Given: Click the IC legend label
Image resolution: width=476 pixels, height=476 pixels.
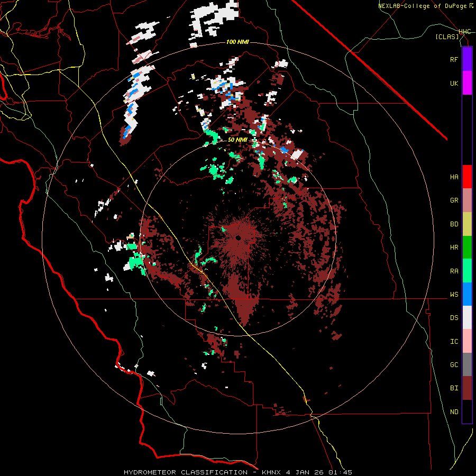Looking at the screenshot, I should (454, 342).
